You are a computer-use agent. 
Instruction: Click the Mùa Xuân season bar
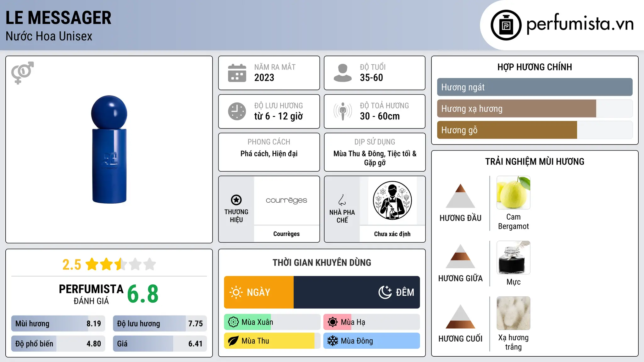pos(272,322)
